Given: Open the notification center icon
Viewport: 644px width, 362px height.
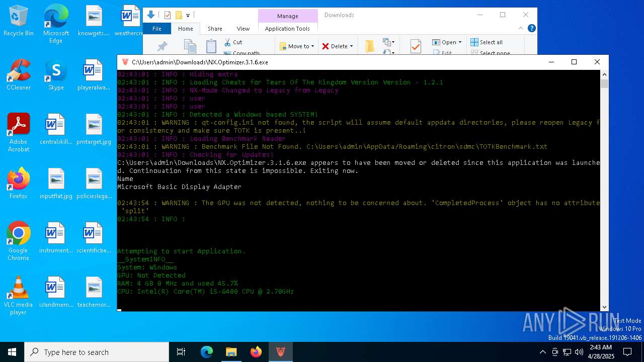Looking at the screenshot, I should pyautogui.click(x=627, y=352).
